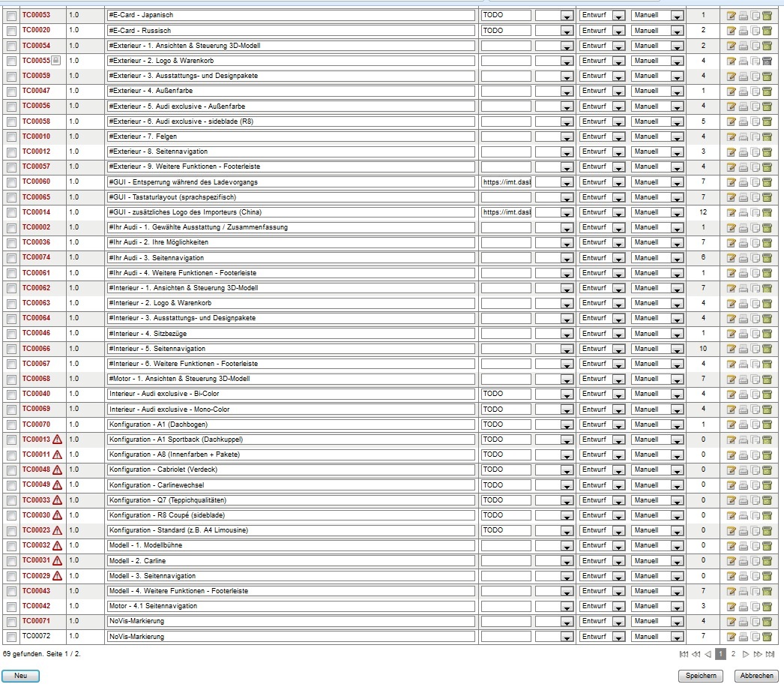Click the Speichern button
This screenshot has width=784, height=687.
click(x=702, y=676)
